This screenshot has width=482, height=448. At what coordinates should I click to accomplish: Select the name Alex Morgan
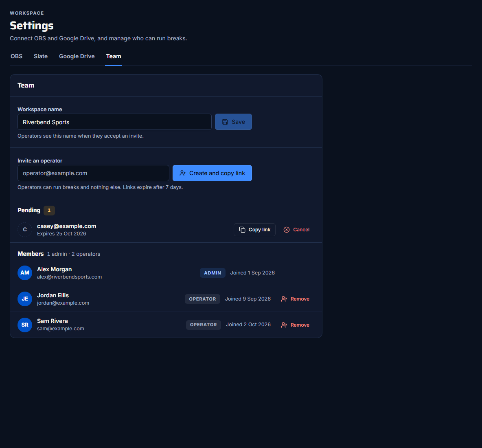pyautogui.click(x=55, y=269)
